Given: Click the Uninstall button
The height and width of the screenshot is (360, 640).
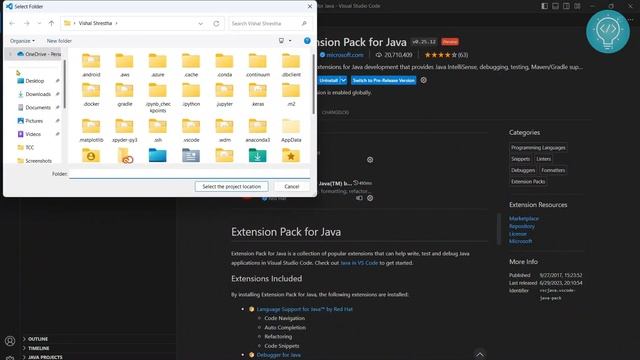Looking at the screenshot, I should click(329, 80).
